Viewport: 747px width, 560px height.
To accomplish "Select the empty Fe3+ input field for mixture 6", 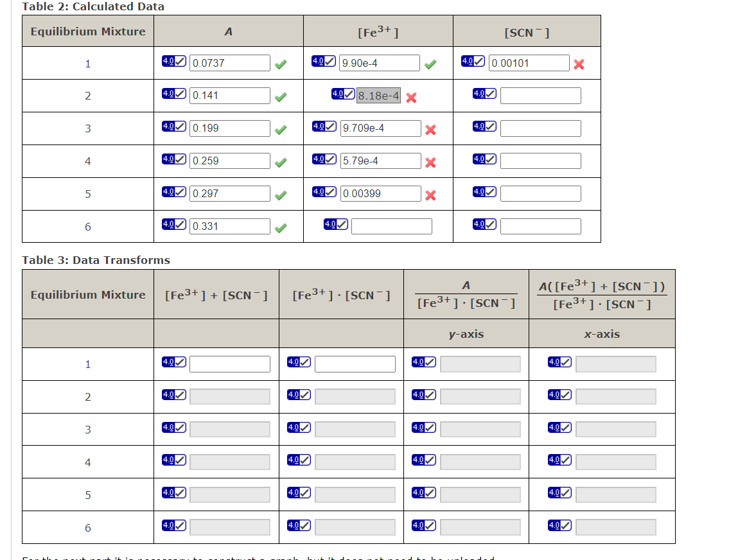I will point(391,225).
